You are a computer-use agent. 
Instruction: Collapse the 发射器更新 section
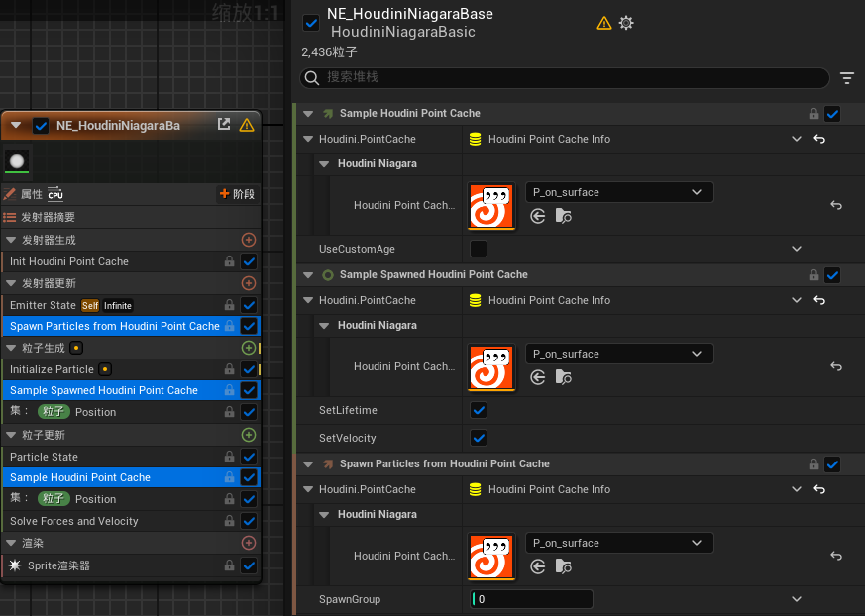[11, 283]
